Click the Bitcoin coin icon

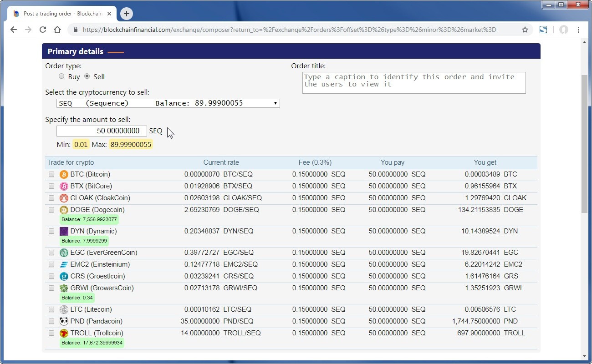pos(64,174)
